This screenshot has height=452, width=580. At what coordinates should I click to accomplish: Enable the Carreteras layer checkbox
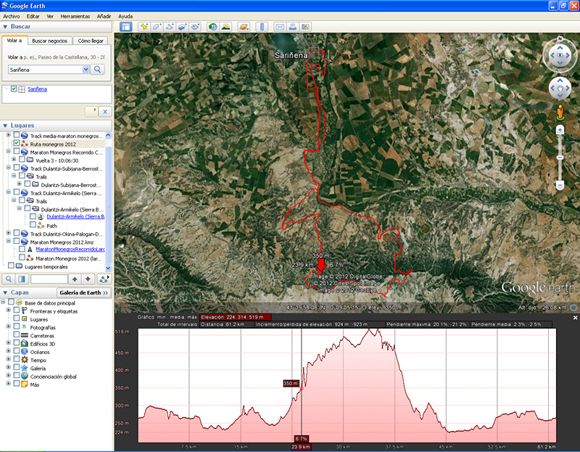17,335
